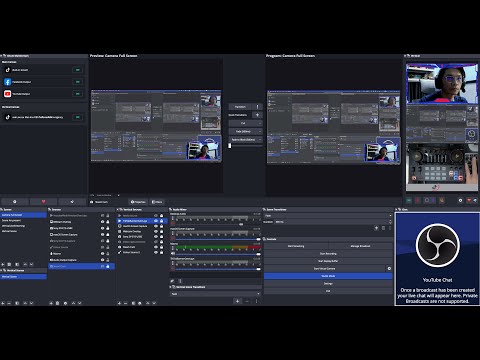Remove scene transition with trash icon
This screenshot has width=480, height=360.
point(383,228)
